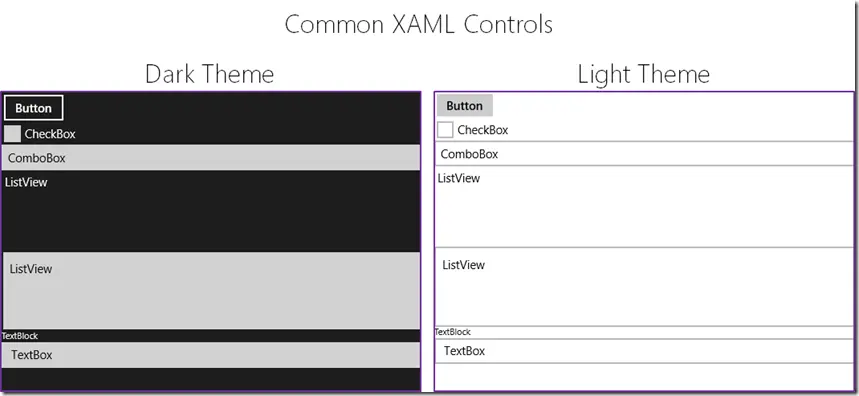Click the empty area below the Light Theme TextBox
The height and width of the screenshot is (396, 859).
[x=644, y=377]
